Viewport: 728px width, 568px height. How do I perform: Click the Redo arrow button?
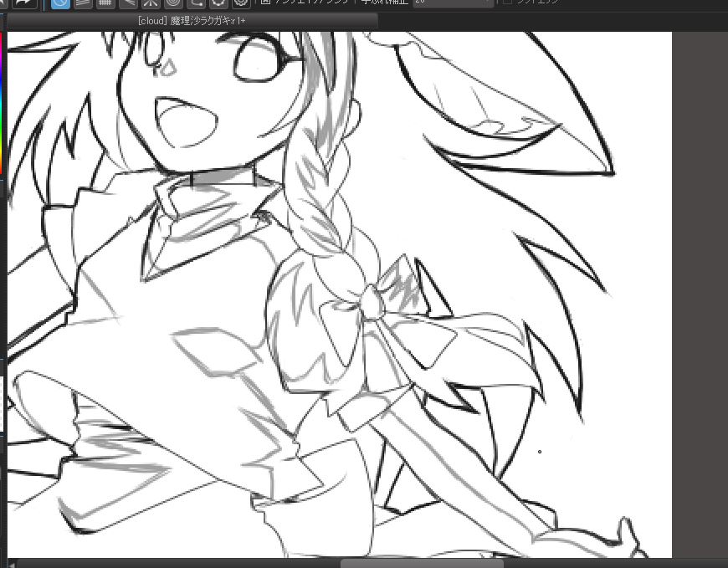[24, 3]
